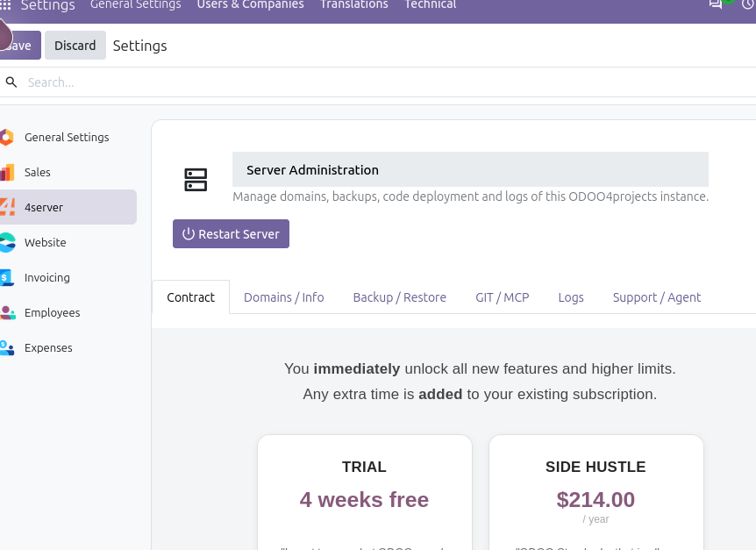Screen dimensions: 756x550
Task: Select the Sales label in sidebar
Action: click(x=37, y=172)
